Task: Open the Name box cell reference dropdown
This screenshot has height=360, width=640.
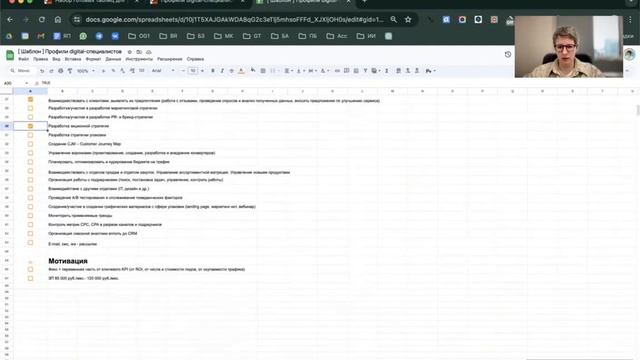Action: click(27, 83)
